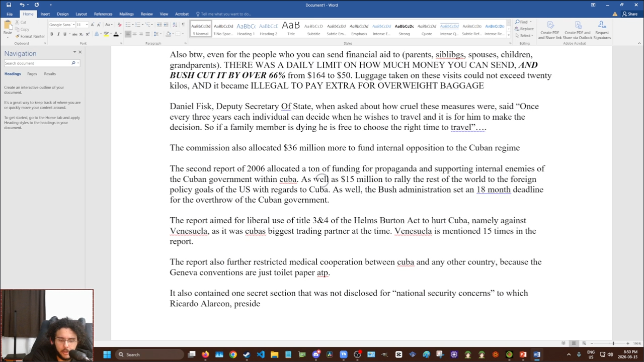Search the document with the magnifier icon
The height and width of the screenshot is (362, 644).
(73, 63)
